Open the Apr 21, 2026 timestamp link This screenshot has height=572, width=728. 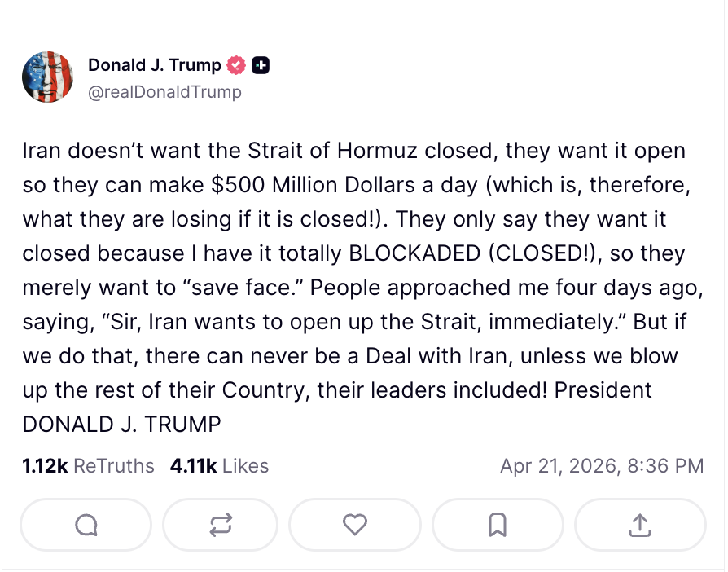click(x=601, y=466)
